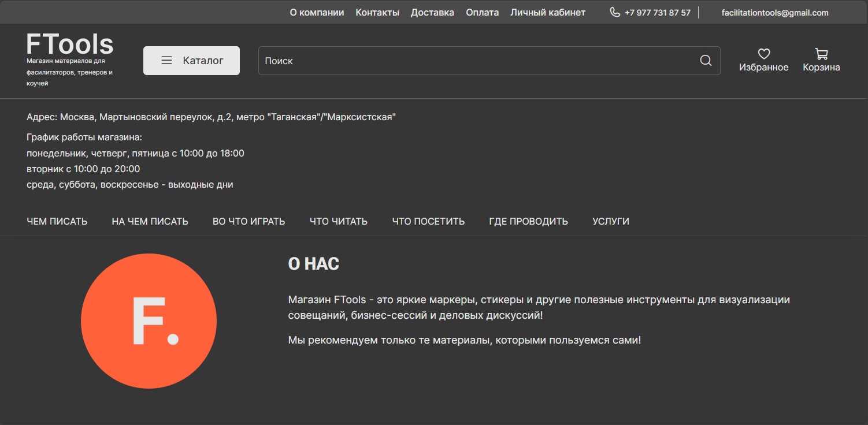Open the НА ЧЕМ ПИСАТЬ category
Viewport: 868px width, 425px height.
(150, 221)
